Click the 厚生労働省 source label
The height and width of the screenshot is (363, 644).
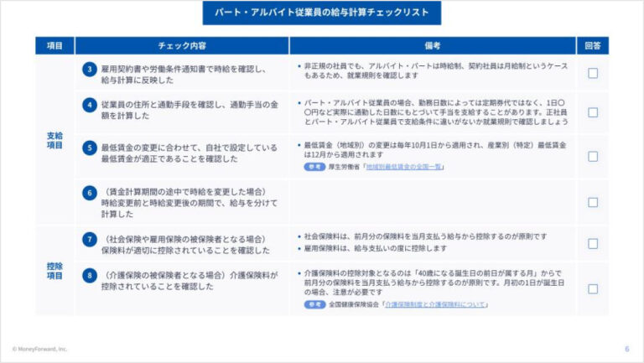click(344, 167)
